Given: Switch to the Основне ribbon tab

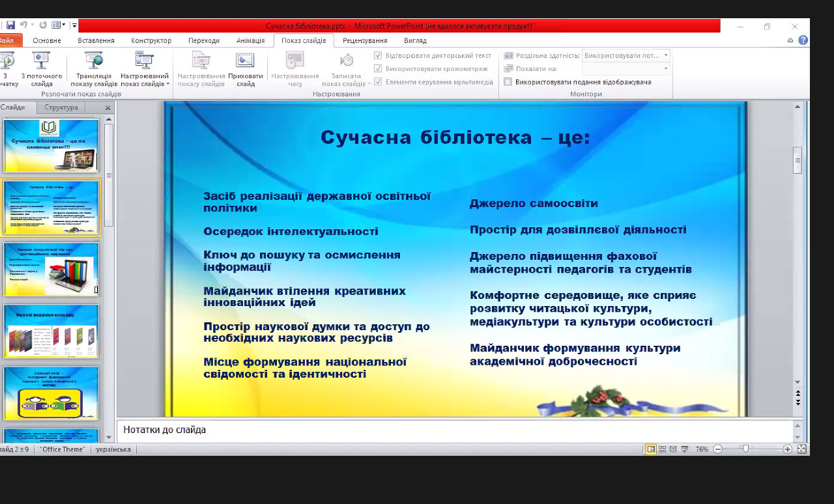Looking at the screenshot, I should click(x=47, y=40).
